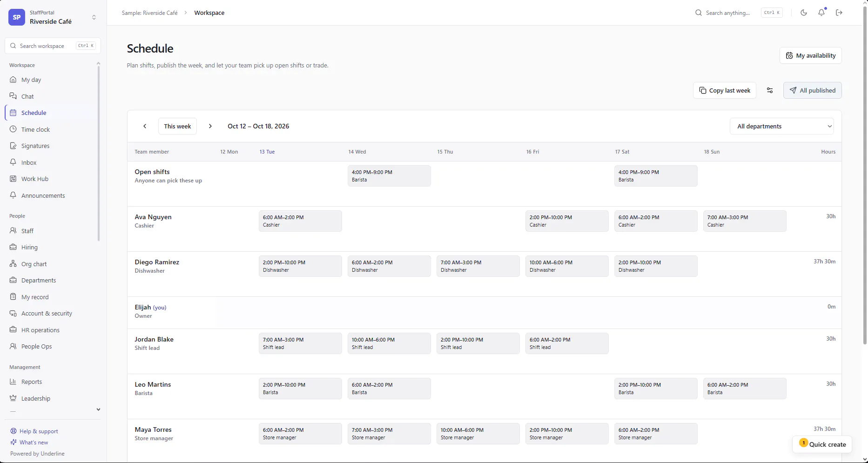
Task: Click the SP StaffPortal logo
Action: pos(17,17)
